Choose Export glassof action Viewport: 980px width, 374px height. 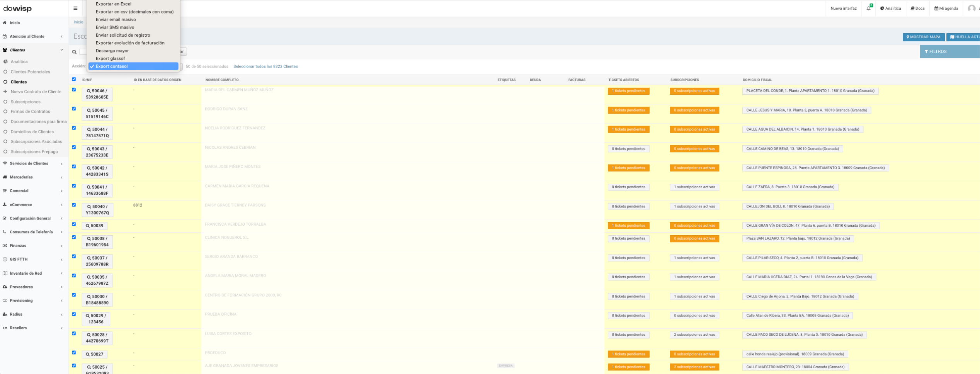(x=133, y=58)
